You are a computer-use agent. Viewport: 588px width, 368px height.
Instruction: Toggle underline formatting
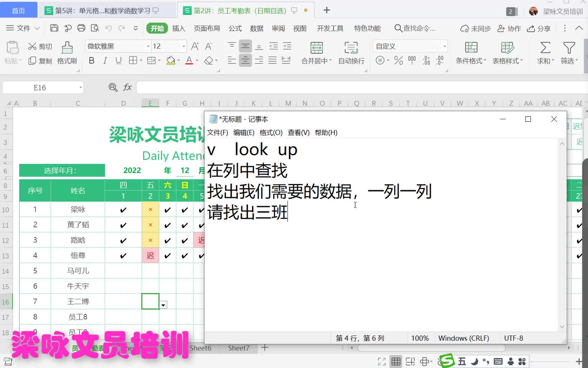(118, 60)
